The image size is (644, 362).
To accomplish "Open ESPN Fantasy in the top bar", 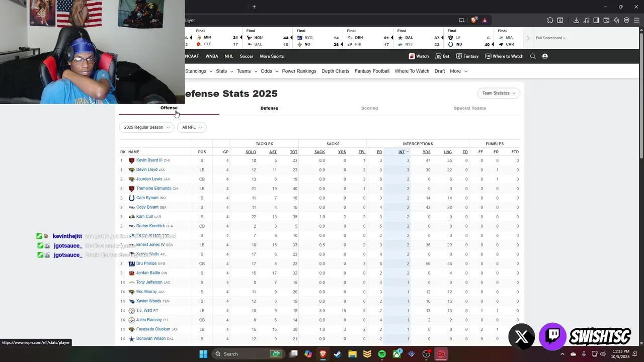I will [x=467, y=56].
